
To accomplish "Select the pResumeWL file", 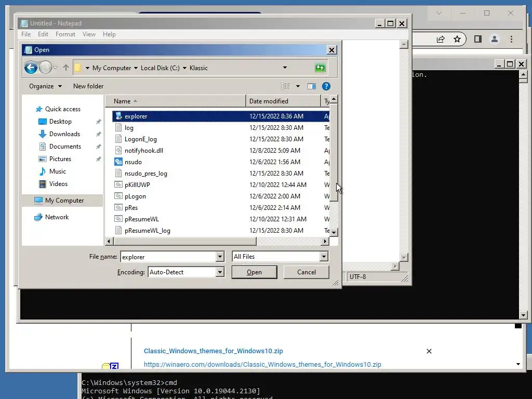I will [x=221, y=219].
